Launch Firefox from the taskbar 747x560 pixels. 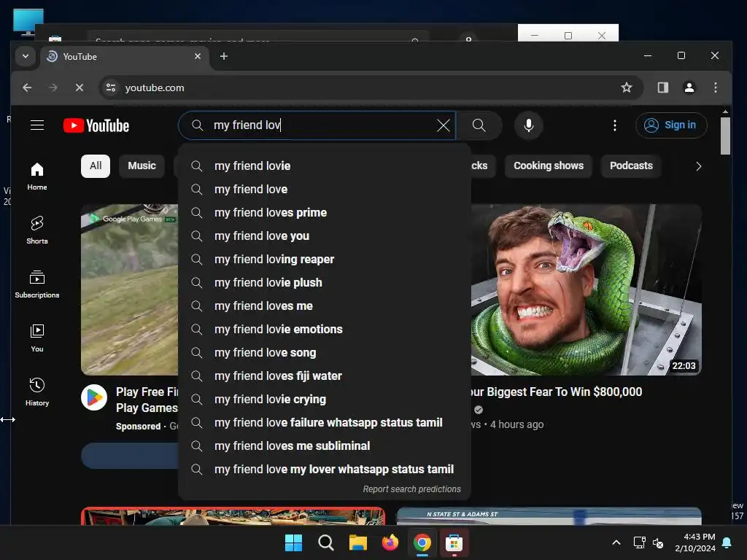(x=390, y=542)
